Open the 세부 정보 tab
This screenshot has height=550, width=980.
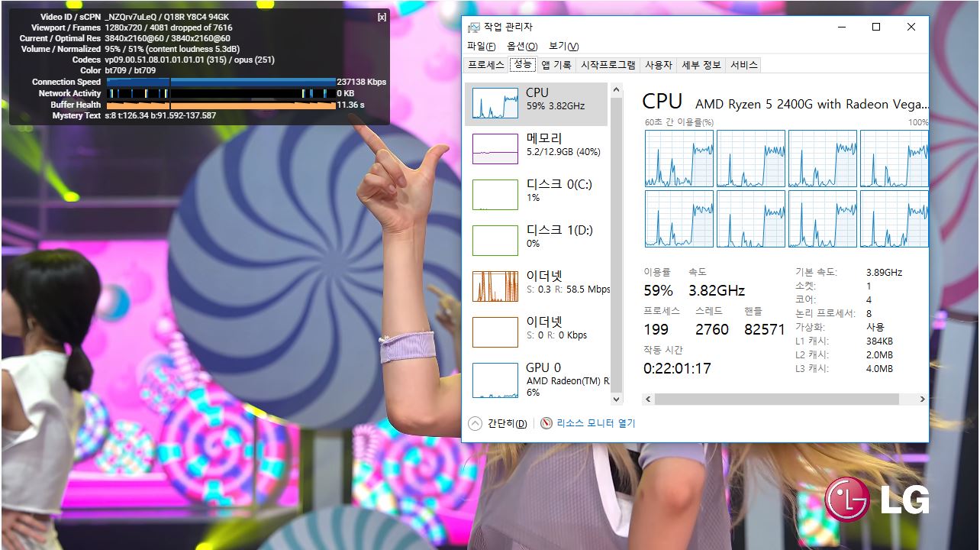(x=701, y=65)
